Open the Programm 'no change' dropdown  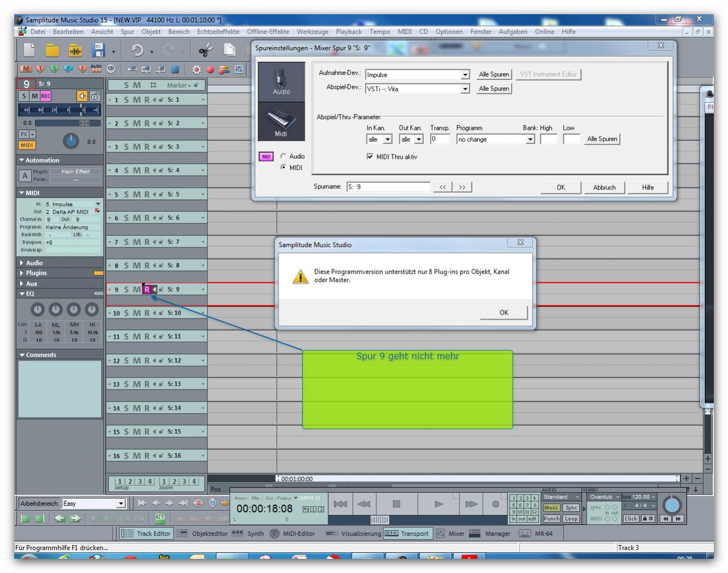click(530, 140)
